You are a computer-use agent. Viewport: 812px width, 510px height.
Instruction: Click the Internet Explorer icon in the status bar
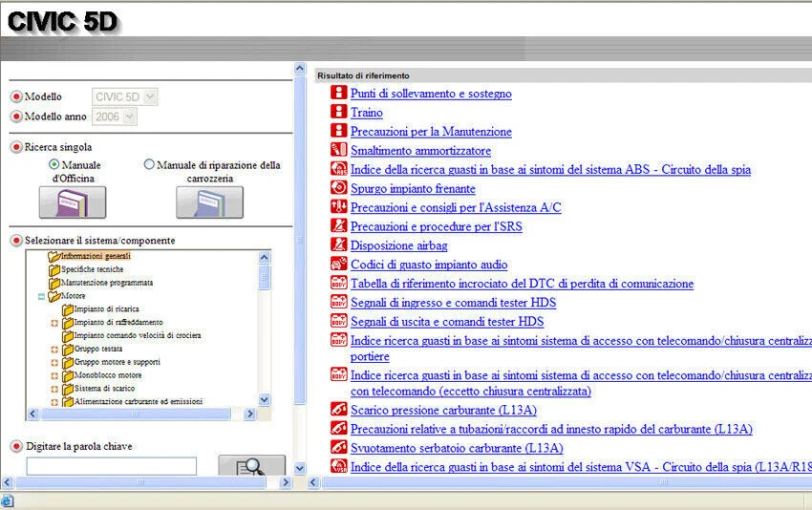(x=7, y=500)
